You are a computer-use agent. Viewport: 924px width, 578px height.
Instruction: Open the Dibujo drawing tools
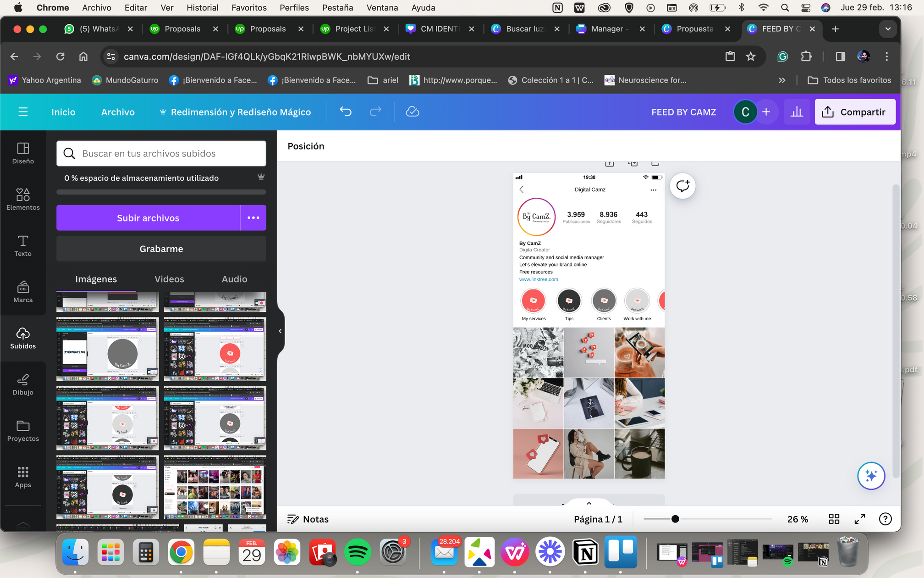point(23,384)
